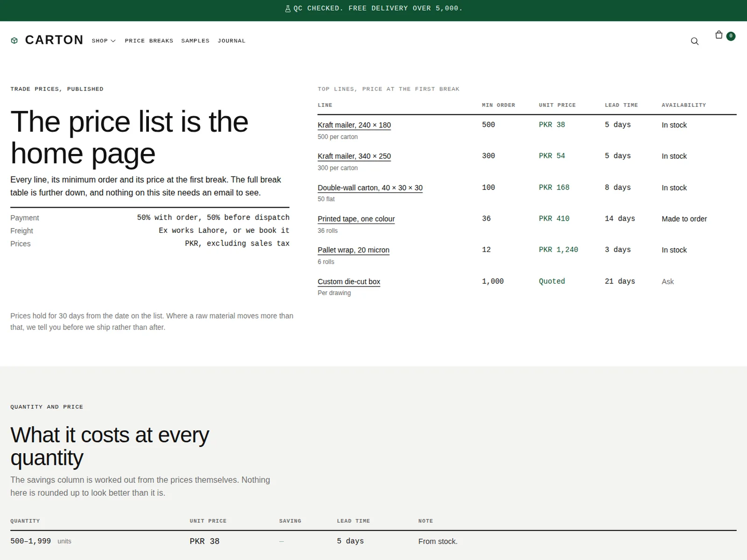
Task: Click the PKR 38 price in top lines table
Action: (552, 125)
